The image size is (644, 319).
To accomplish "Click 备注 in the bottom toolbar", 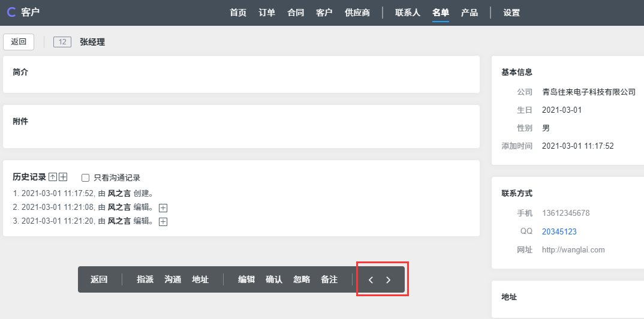I will point(329,279).
